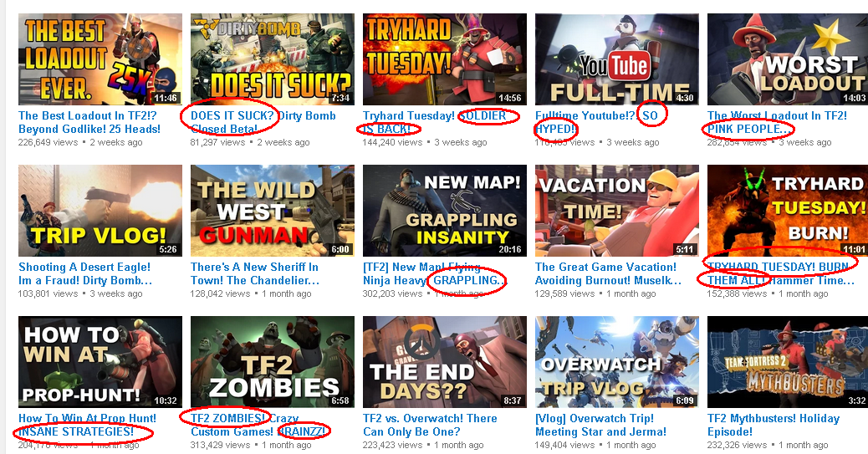Open the YouTube Full-Time video thumbnail
868x454 pixels.
pyautogui.click(x=616, y=59)
